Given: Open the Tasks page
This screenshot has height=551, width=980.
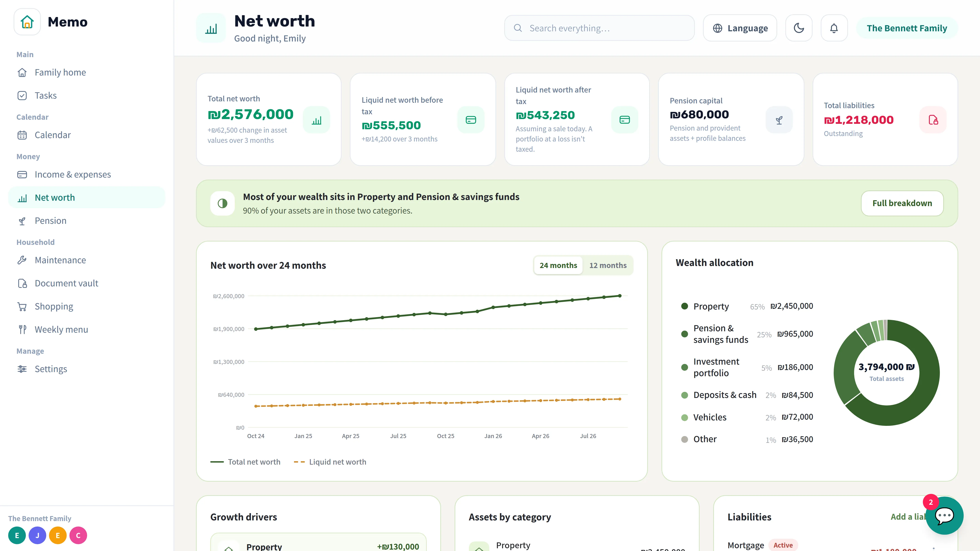Looking at the screenshot, I should [x=87, y=95].
